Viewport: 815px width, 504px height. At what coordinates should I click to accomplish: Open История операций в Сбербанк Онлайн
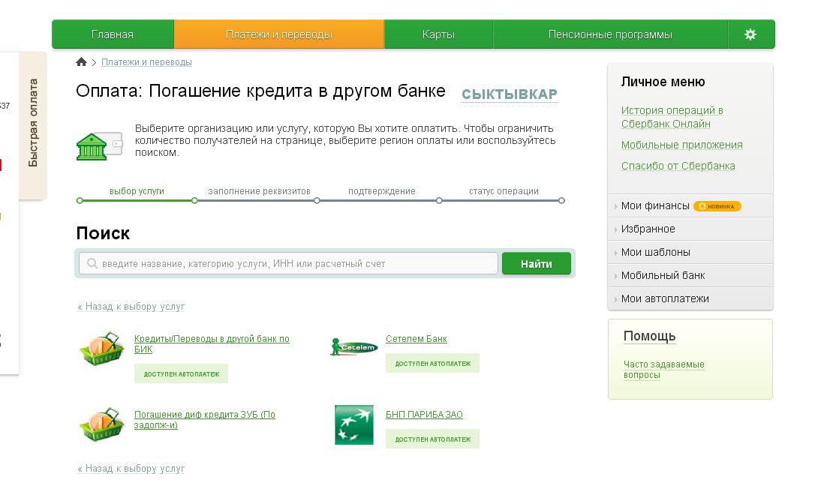672,117
